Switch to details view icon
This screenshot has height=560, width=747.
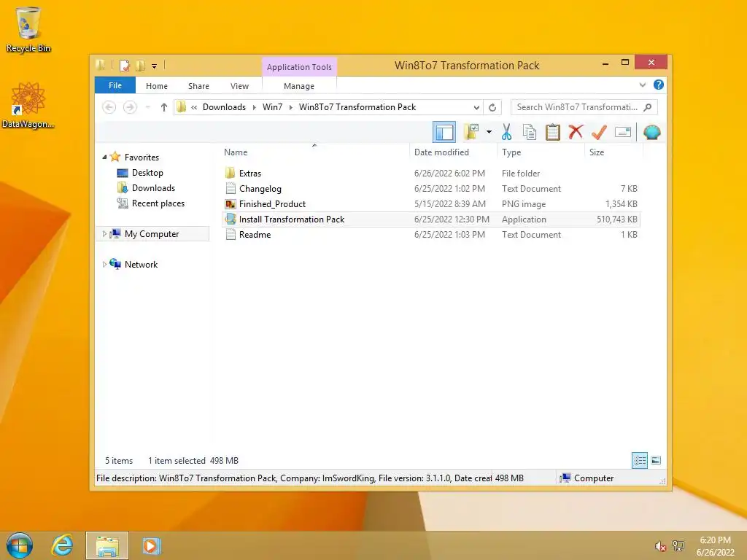(x=639, y=460)
